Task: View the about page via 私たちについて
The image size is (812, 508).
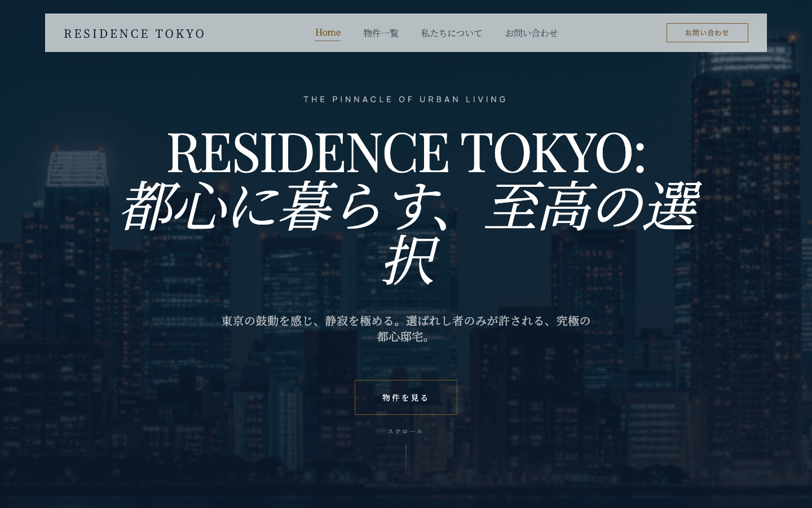Action: click(451, 33)
